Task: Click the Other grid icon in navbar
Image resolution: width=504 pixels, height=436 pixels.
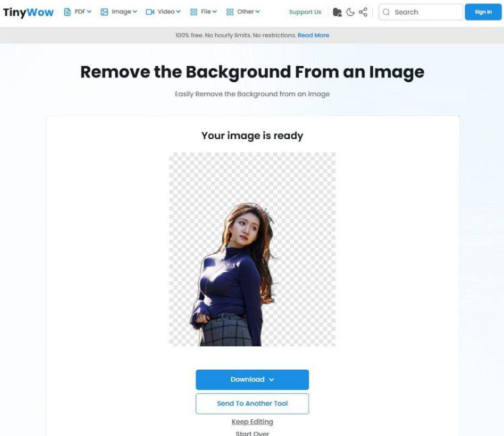Action: (x=230, y=12)
